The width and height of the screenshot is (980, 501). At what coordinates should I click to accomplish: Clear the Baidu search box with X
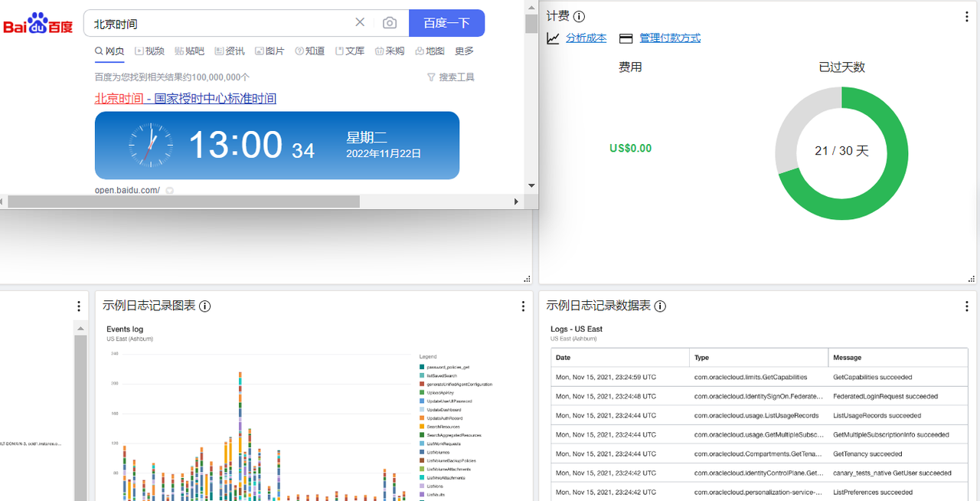pyautogui.click(x=360, y=23)
